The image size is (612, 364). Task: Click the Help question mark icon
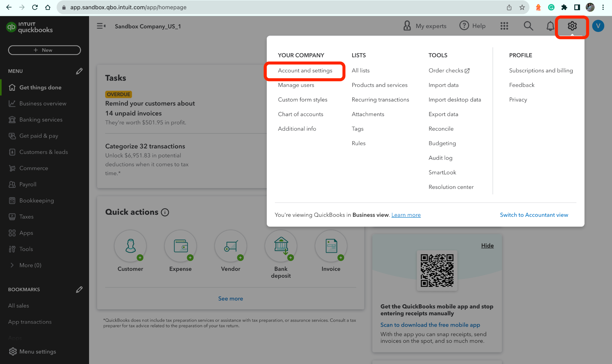tap(464, 26)
